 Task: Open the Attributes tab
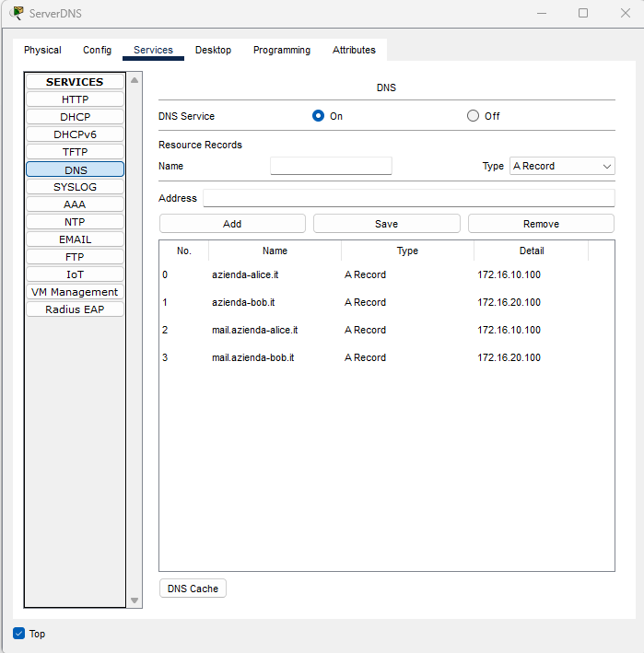pos(354,50)
